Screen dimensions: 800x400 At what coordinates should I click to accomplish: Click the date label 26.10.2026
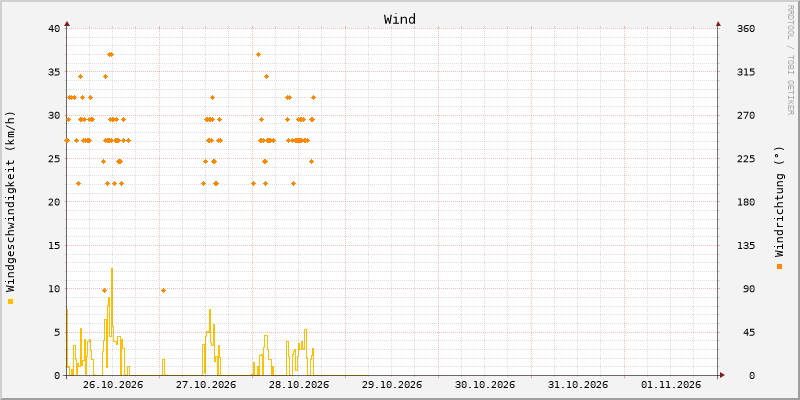point(113,385)
